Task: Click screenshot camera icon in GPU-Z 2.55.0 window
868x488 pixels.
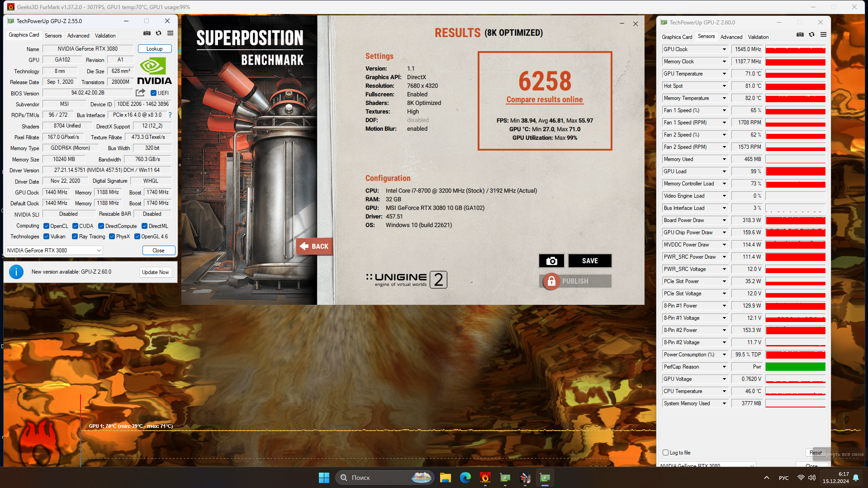Action: (147, 33)
